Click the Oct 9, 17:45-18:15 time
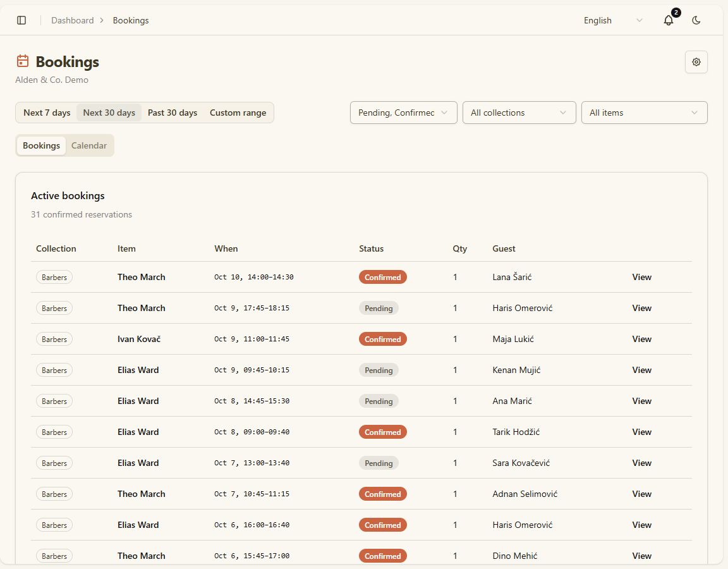The image size is (728, 569). point(252,308)
